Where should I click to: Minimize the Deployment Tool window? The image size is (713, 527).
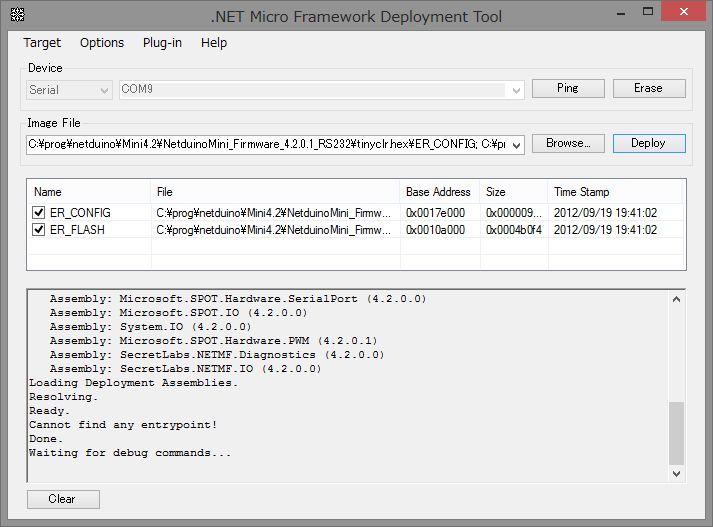point(621,12)
